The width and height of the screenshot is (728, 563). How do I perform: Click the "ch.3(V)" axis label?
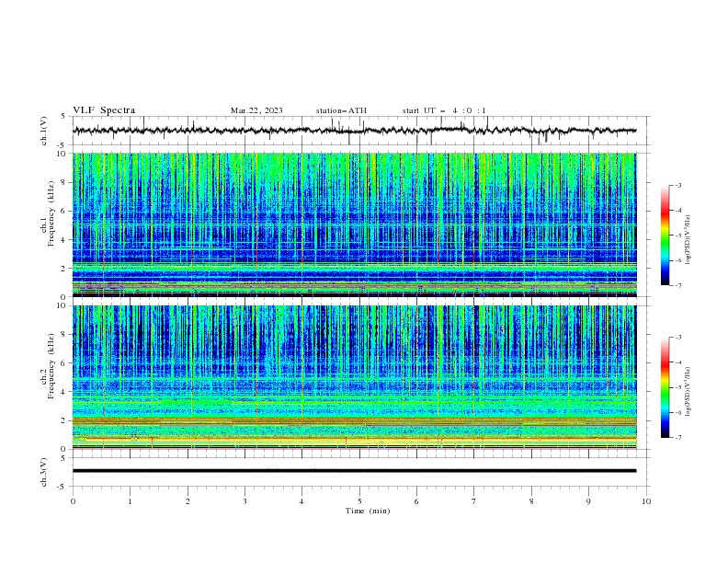[44, 472]
